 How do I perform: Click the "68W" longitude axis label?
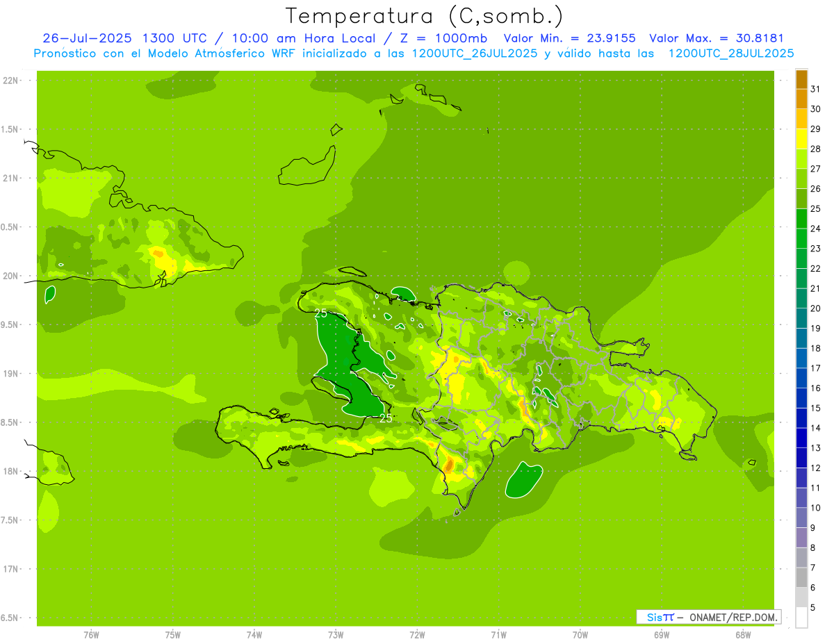pos(743,635)
